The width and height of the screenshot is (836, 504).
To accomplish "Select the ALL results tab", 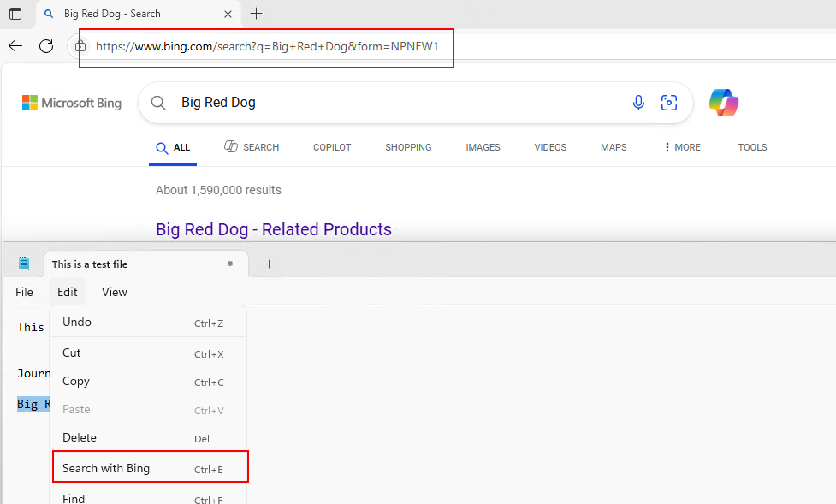I will click(173, 148).
